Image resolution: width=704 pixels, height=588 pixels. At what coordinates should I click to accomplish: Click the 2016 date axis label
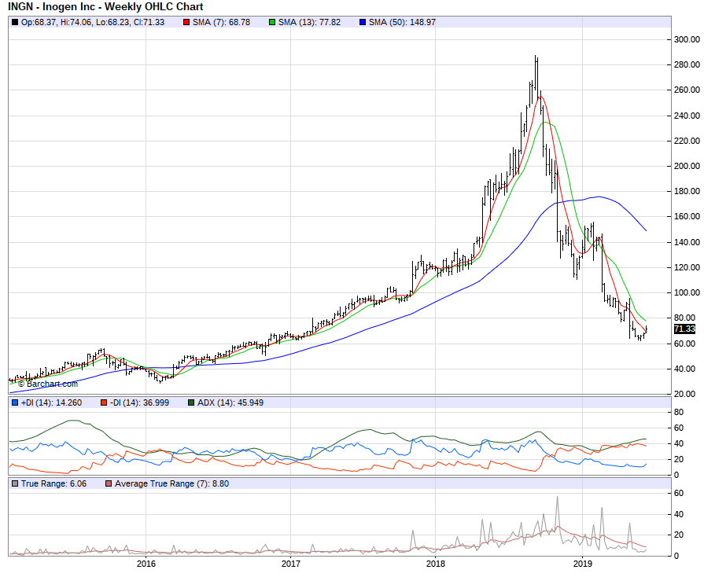[146, 564]
